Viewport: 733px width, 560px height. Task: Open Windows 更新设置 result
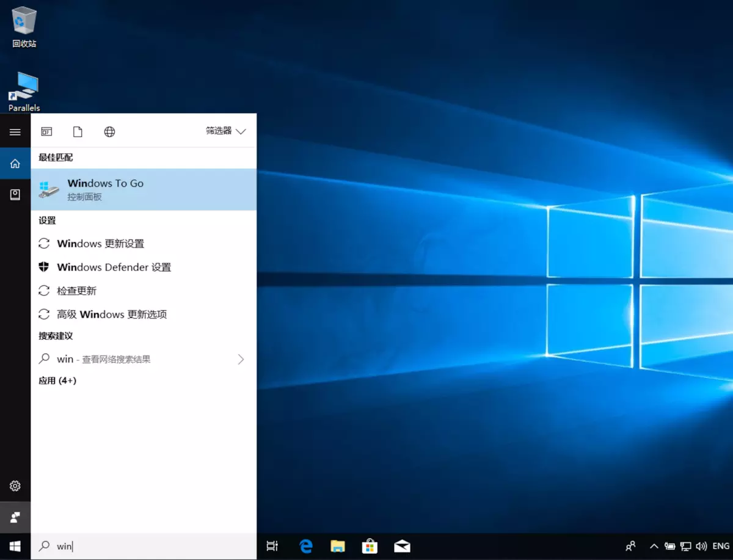pos(101,244)
